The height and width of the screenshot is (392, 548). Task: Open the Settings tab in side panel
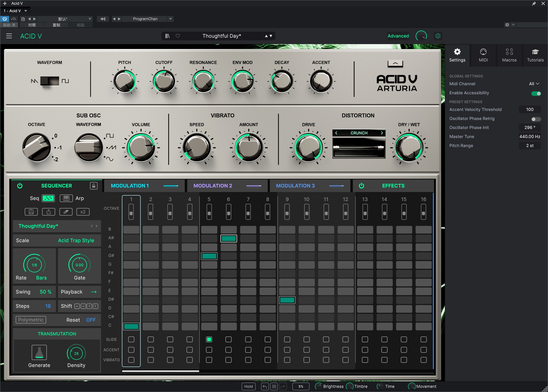pyautogui.click(x=457, y=55)
